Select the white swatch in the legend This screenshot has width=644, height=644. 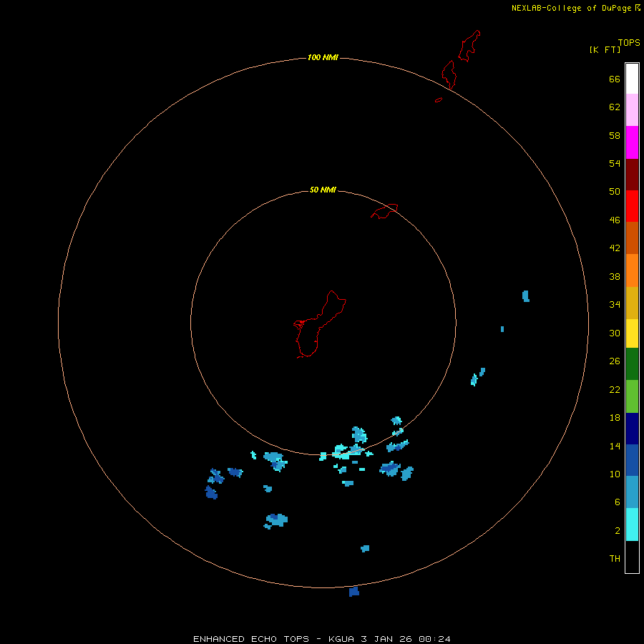tap(632, 79)
